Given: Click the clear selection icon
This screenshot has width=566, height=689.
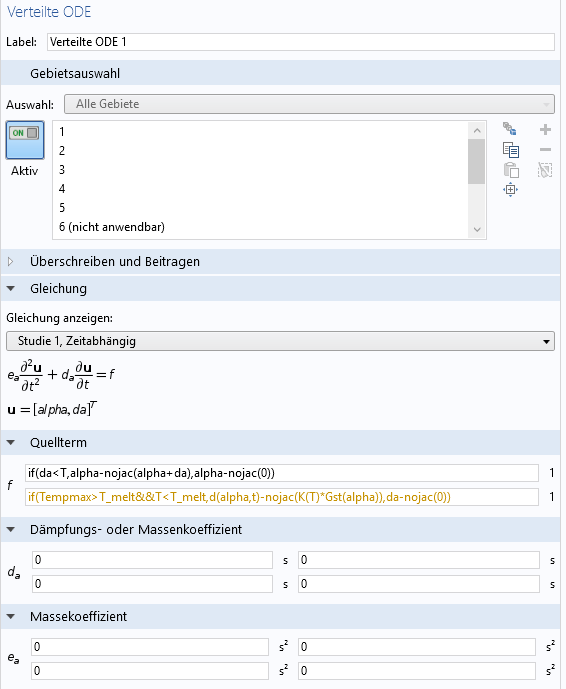Looking at the screenshot, I should pyautogui.click(x=545, y=170).
